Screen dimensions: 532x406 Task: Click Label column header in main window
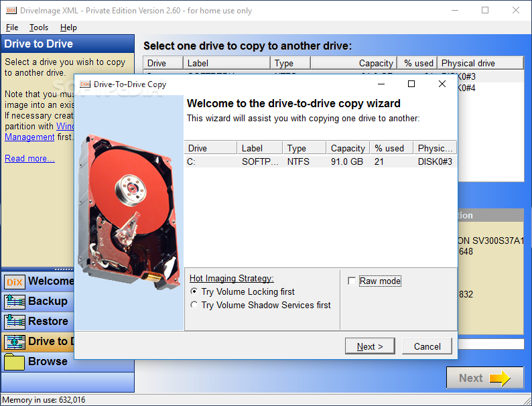click(226, 63)
